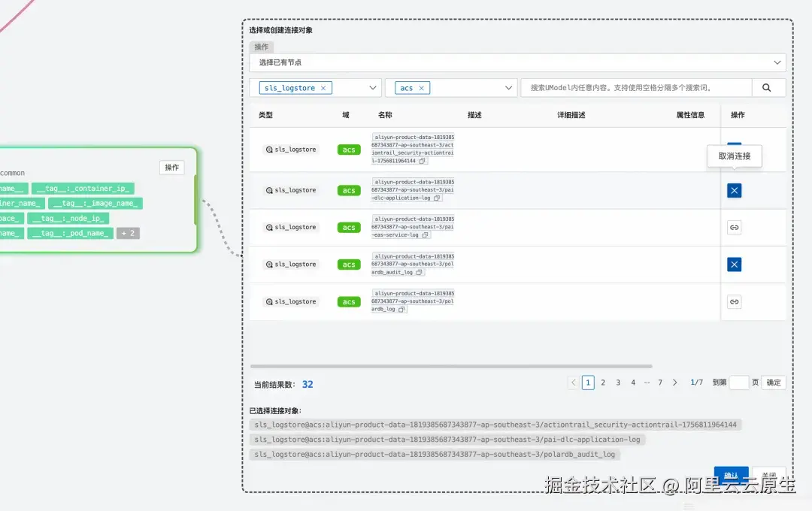Copy the pai-dlc-application-log name

(x=437, y=198)
